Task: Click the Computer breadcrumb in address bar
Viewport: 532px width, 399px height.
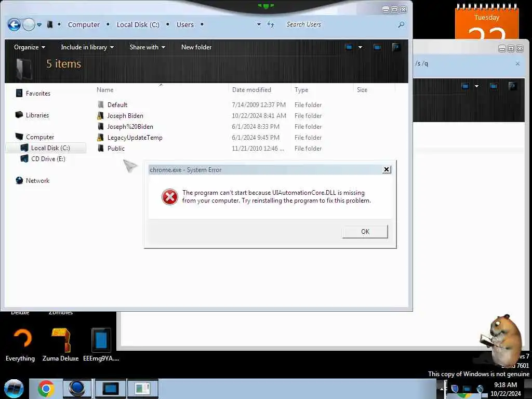Action: 84,25
